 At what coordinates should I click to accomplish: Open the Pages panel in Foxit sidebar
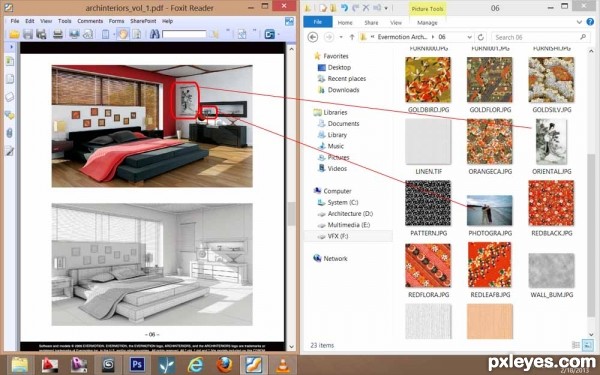click(10, 79)
